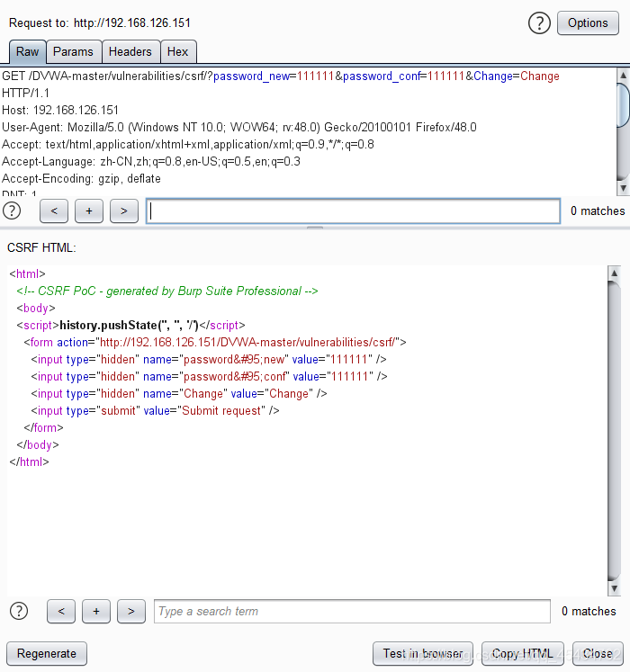Click the hidden input named Change line
Viewport: 630px width, 672px height.
[179, 394]
